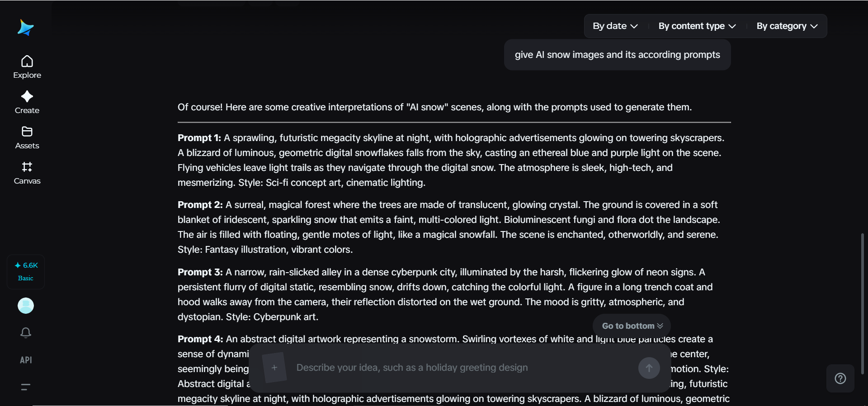Click the 6.6K Basic credits badge
Viewport: 868px width, 406px height.
coord(26,271)
